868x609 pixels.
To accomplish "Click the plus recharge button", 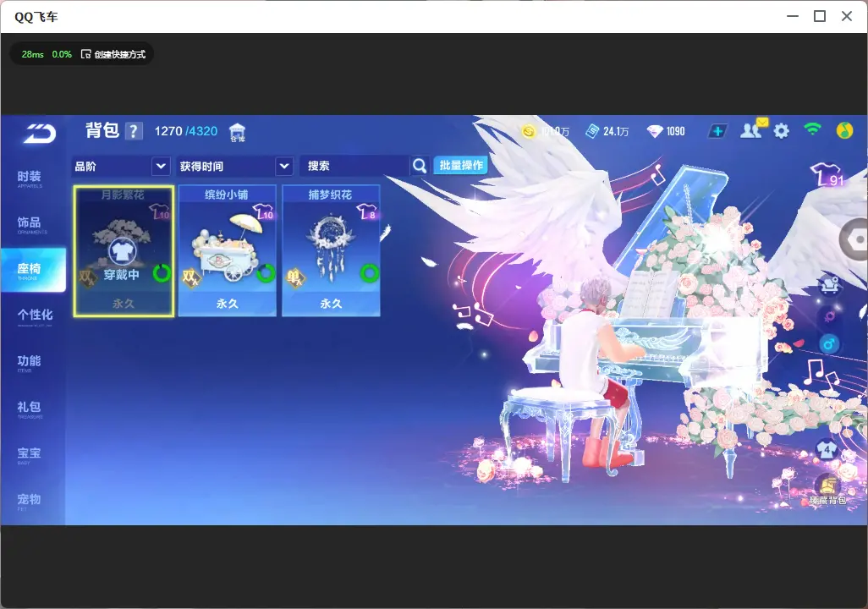I will coord(717,131).
